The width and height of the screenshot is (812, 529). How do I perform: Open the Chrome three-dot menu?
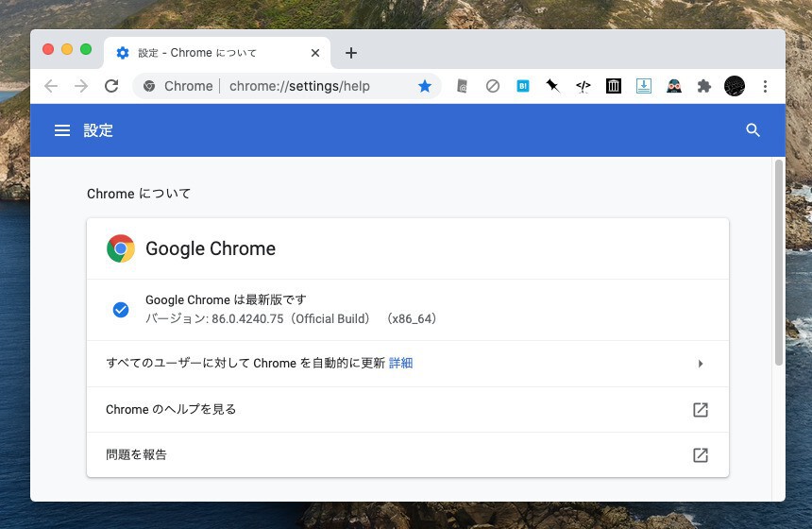[765, 86]
